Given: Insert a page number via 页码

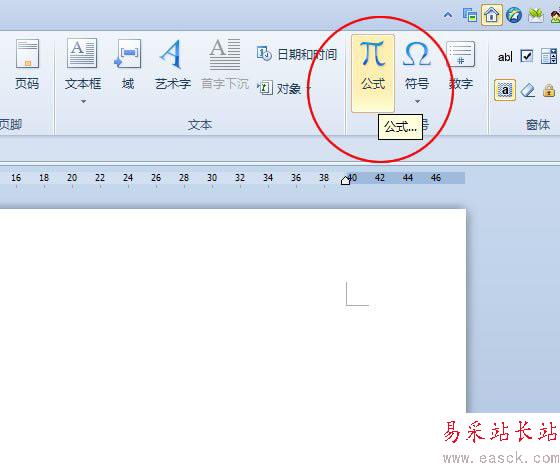Looking at the screenshot, I should pyautogui.click(x=27, y=64).
